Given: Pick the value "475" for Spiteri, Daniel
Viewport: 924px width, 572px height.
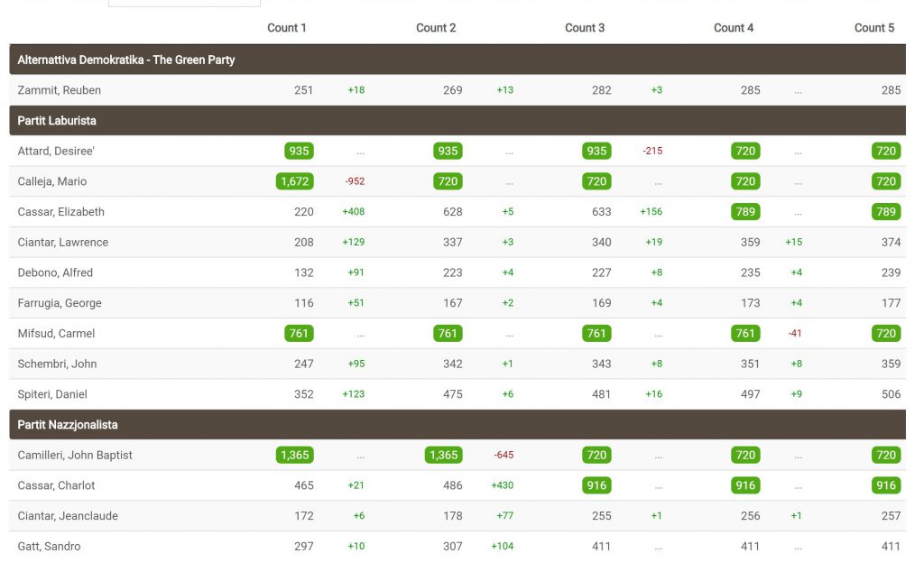Looking at the screenshot, I should pos(453,394).
